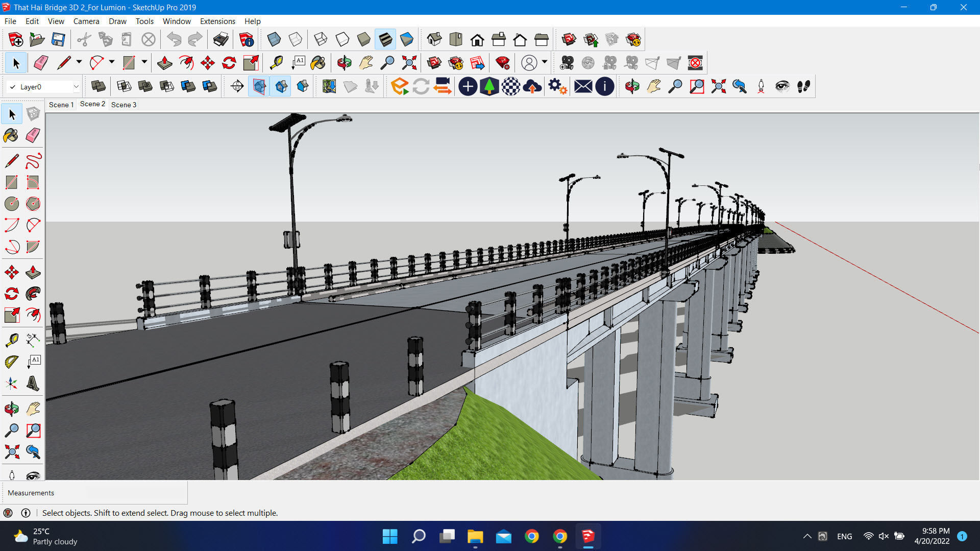This screenshot has width=980, height=551.
Task: Choose the Protractor tool
Action: tap(11, 362)
